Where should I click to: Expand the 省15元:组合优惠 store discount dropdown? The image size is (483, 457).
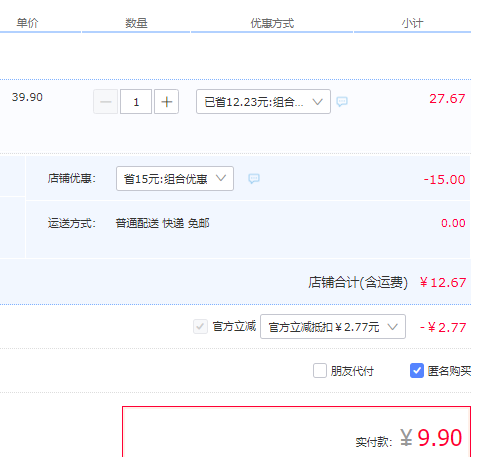pyautogui.click(x=175, y=179)
